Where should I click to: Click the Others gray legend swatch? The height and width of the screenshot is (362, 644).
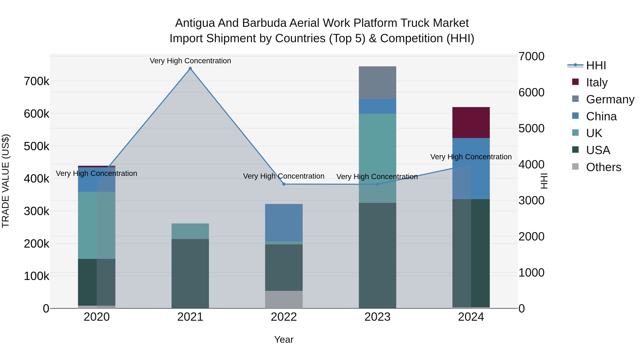point(575,167)
